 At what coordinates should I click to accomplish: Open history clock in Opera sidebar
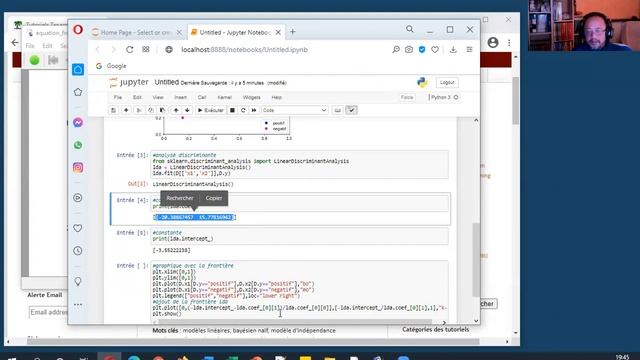(x=78, y=251)
